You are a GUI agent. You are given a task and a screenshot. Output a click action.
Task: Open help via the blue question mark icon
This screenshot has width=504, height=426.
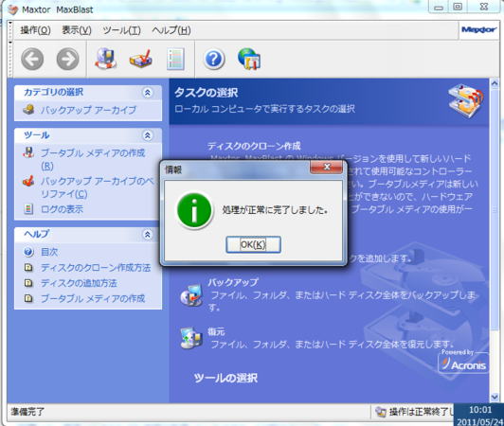point(214,59)
